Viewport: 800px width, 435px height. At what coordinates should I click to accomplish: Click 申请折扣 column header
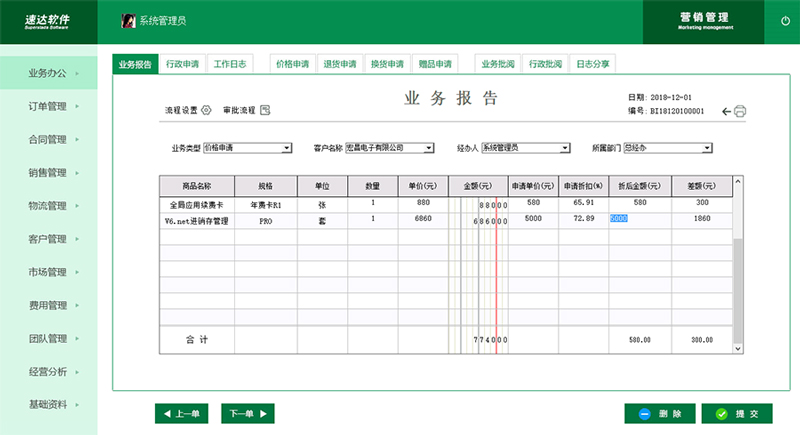583,186
